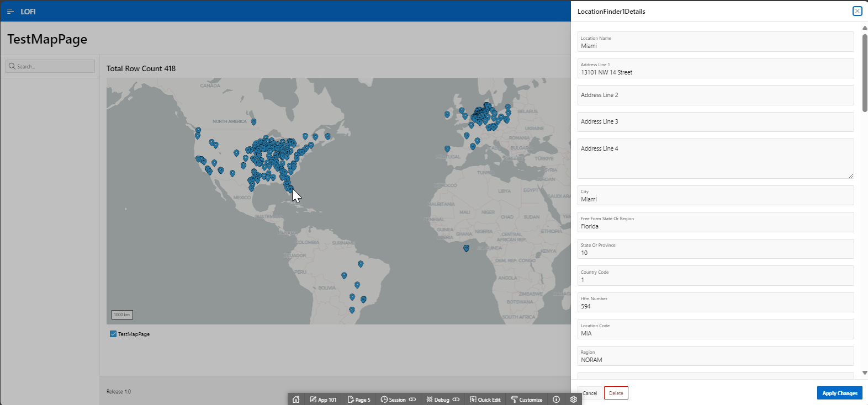
Task: Click the City field
Action: coord(716,195)
